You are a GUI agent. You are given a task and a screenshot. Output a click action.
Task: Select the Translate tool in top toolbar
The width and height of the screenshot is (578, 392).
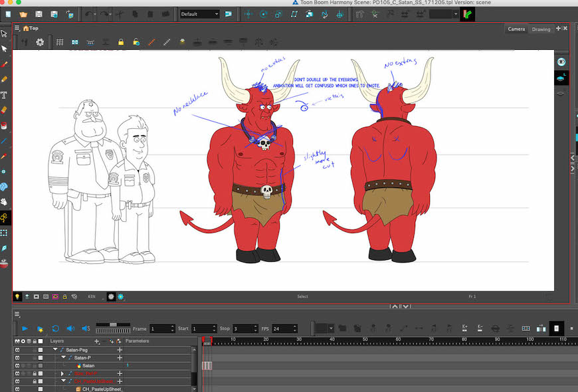click(x=248, y=15)
